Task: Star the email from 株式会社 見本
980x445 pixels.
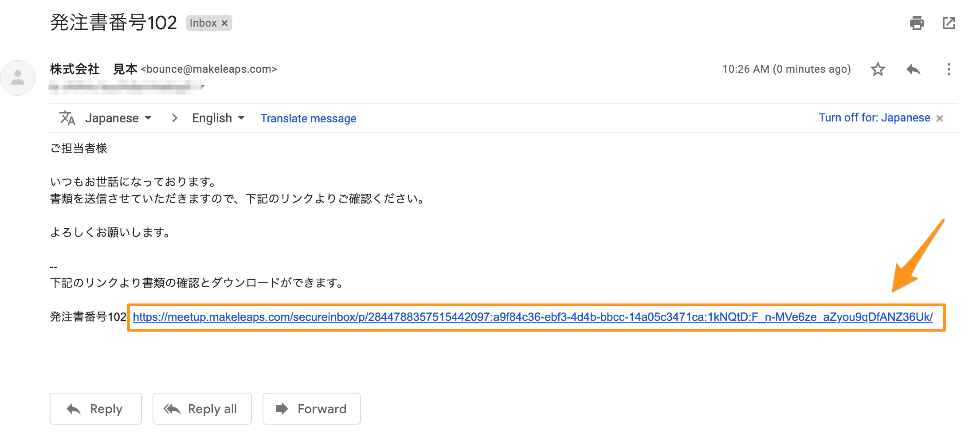Action: click(x=878, y=69)
